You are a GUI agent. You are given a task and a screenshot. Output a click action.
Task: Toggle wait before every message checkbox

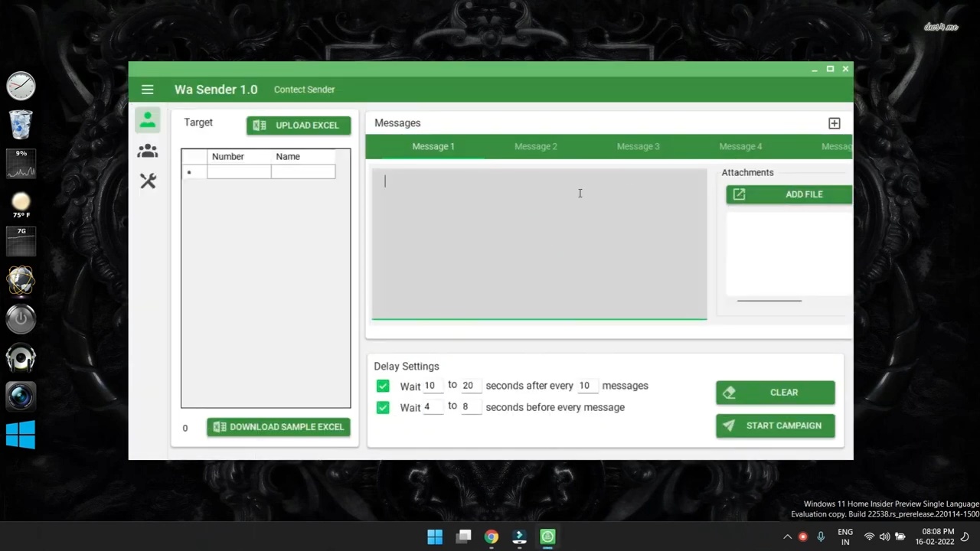click(383, 407)
